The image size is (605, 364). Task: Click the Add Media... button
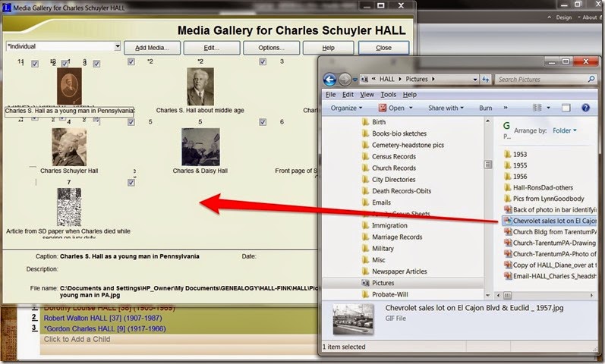pyautogui.click(x=152, y=48)
